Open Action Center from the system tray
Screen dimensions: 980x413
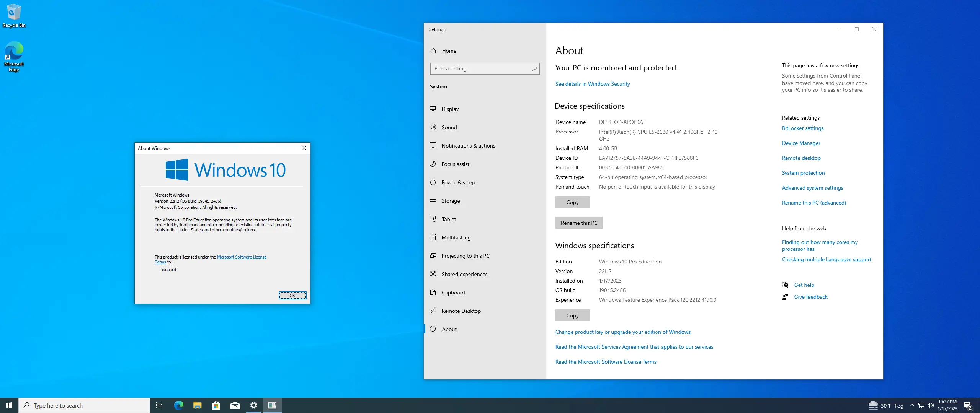coord(969,405)
